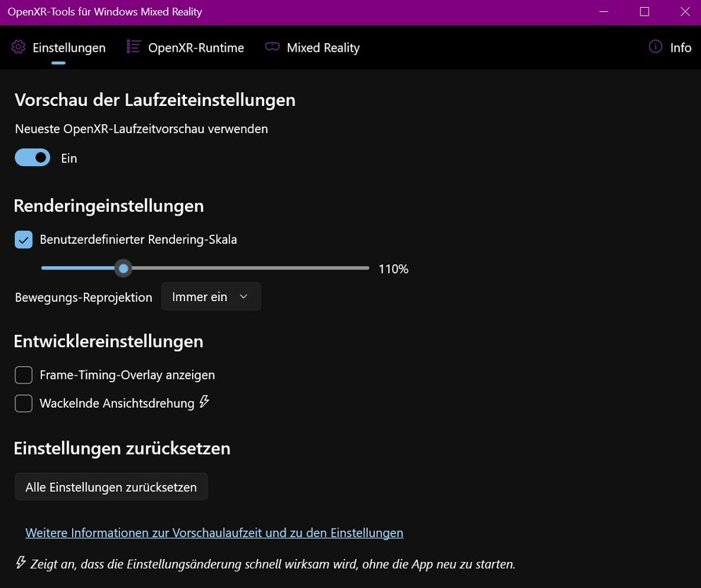Image resolution: width=701 pixels, height=588 pixels.
Task: Switch to the OpenXR-Runtime tab
Action: (185, 47)
